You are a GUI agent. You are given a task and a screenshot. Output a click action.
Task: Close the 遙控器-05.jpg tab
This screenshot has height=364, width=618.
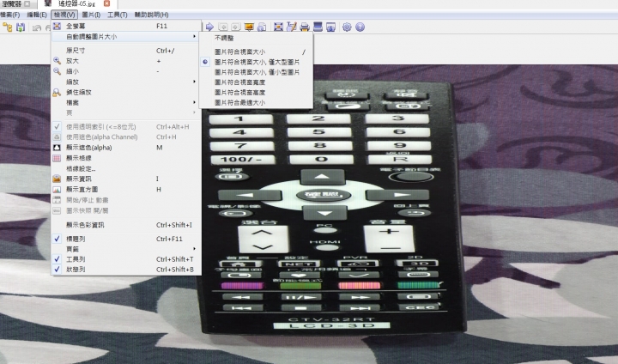point(106,3)
